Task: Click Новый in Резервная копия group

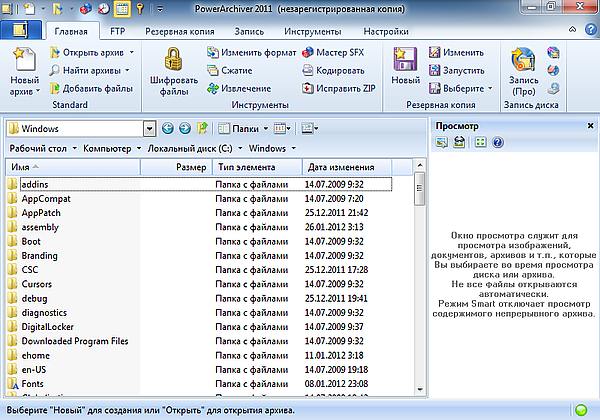Action: click(405, 60)
